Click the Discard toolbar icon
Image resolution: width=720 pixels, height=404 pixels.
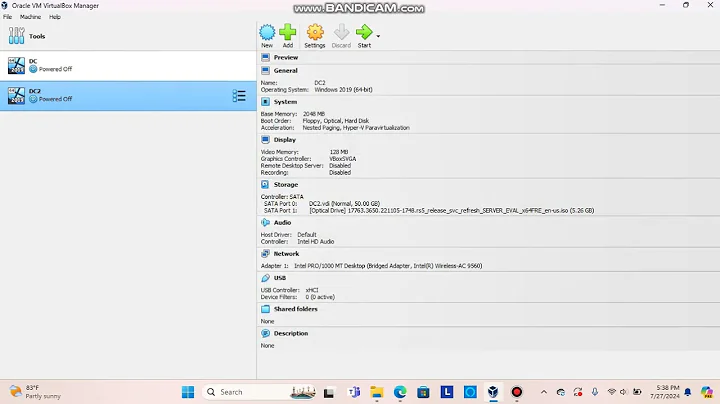(341, 36)
